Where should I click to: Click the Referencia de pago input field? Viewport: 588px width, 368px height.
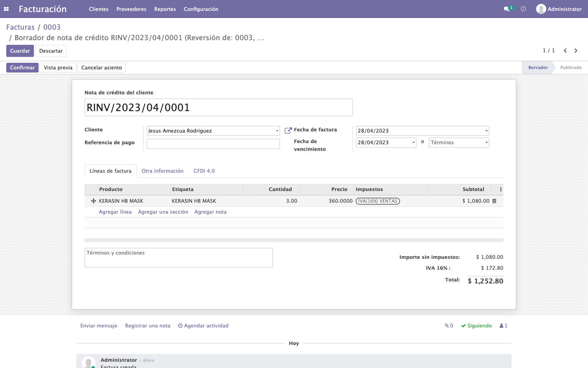point(213,144)
